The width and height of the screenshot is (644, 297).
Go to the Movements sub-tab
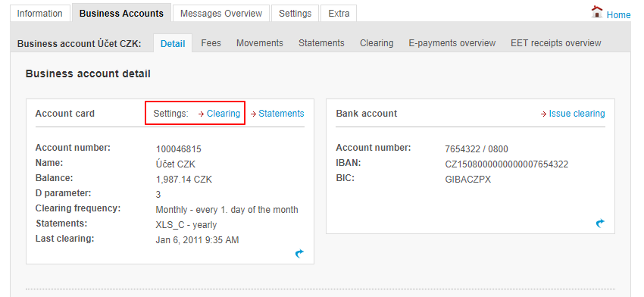coord(260,42)
